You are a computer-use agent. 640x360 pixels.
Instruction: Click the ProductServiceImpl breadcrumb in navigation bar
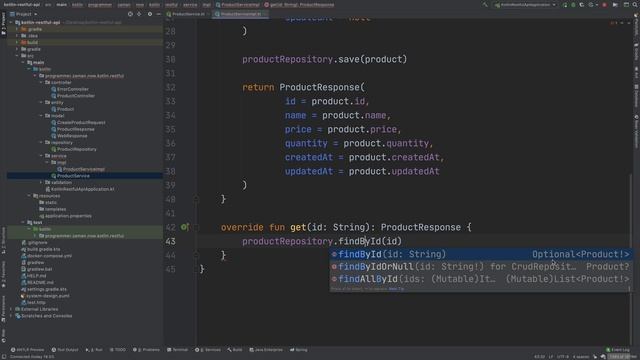point(238,5)
